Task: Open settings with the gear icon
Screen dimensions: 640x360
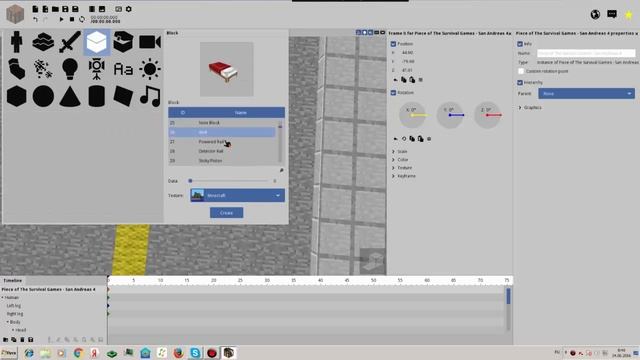Action: point(129,9)
